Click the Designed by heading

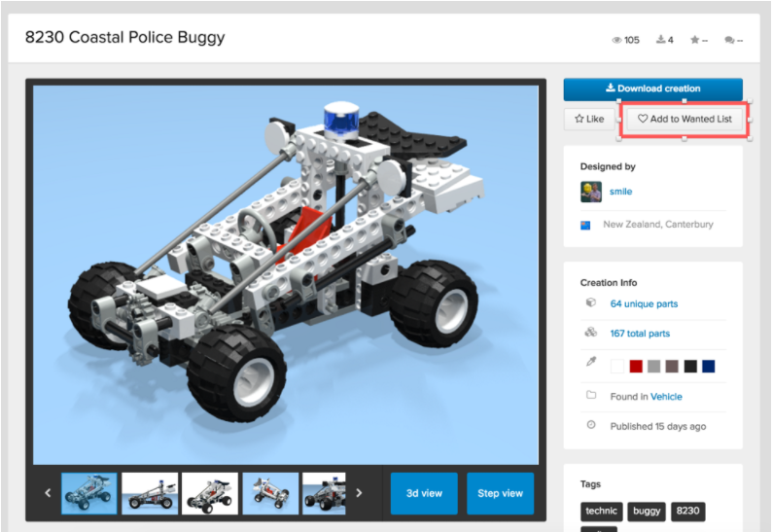pos(608,166)
